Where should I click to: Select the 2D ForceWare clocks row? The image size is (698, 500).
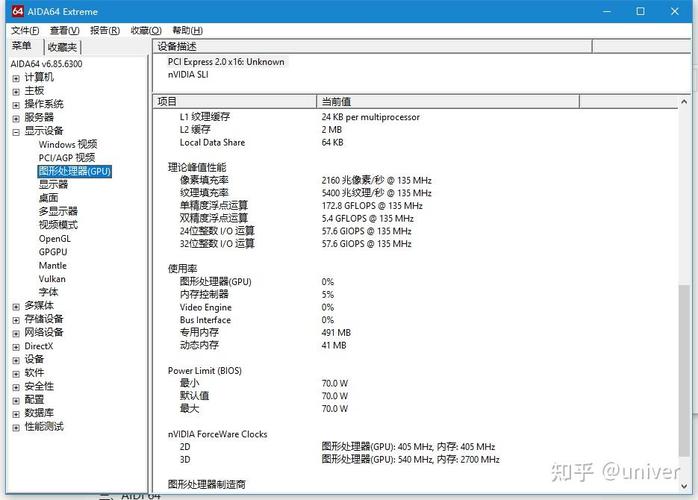(x=337, y=447)
